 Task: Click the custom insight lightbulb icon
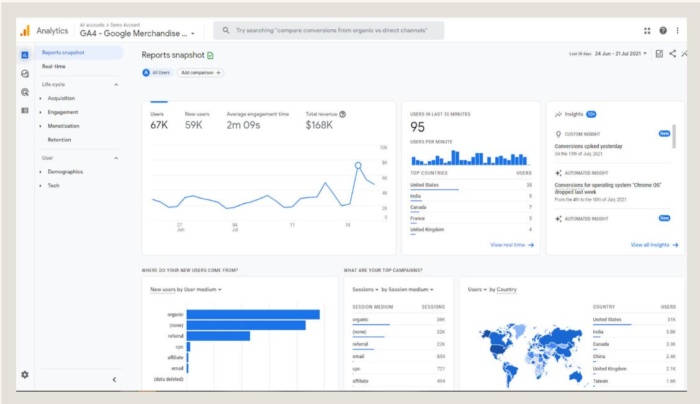tap(558, 134)
